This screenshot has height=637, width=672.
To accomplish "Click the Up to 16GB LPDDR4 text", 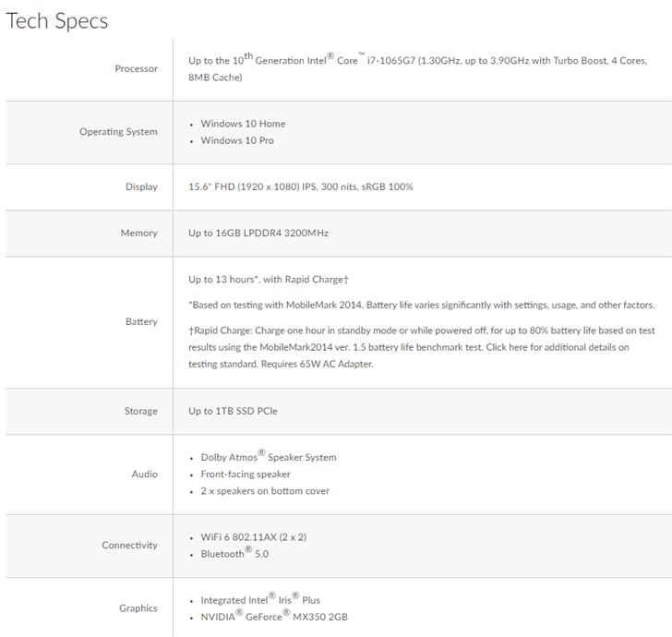I will pos(258,234).
